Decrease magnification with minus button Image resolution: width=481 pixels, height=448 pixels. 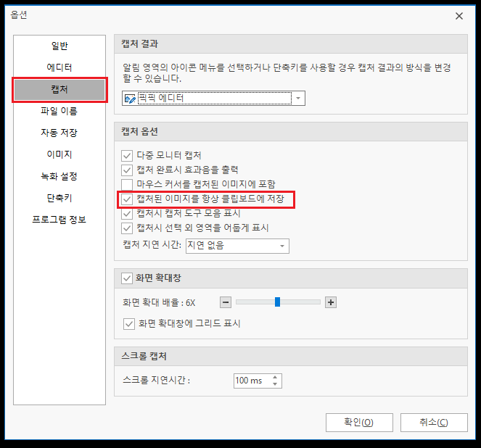(226, 302)
